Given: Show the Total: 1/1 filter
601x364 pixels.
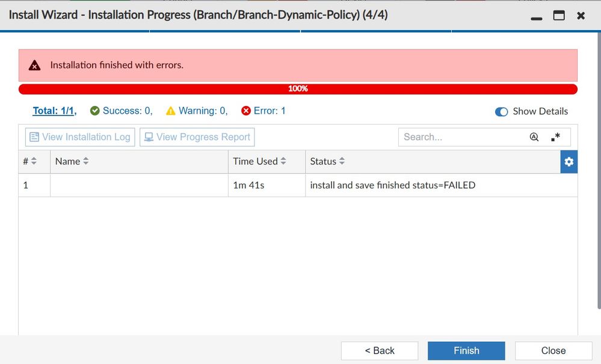Looking at the screenshot, I should click(x=54, y=111).
